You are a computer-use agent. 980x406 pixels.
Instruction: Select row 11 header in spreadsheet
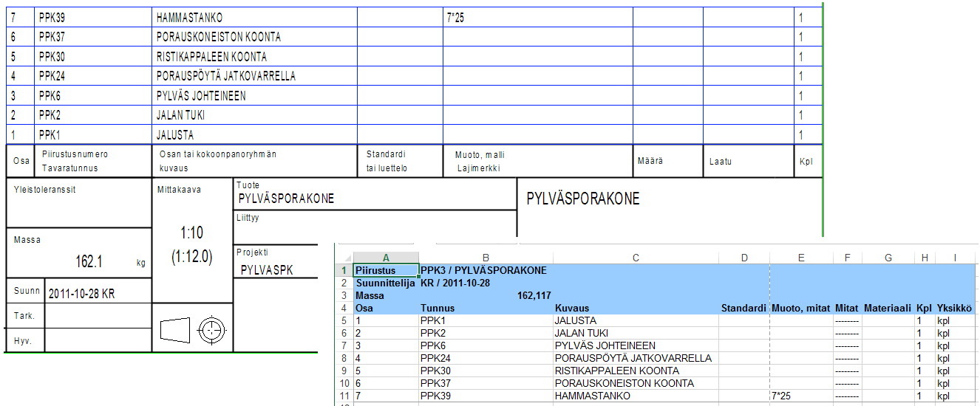(x=344, y=396)
